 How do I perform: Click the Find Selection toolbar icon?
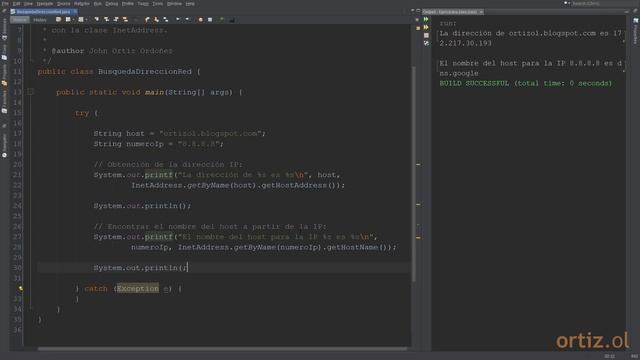point(97,20)
